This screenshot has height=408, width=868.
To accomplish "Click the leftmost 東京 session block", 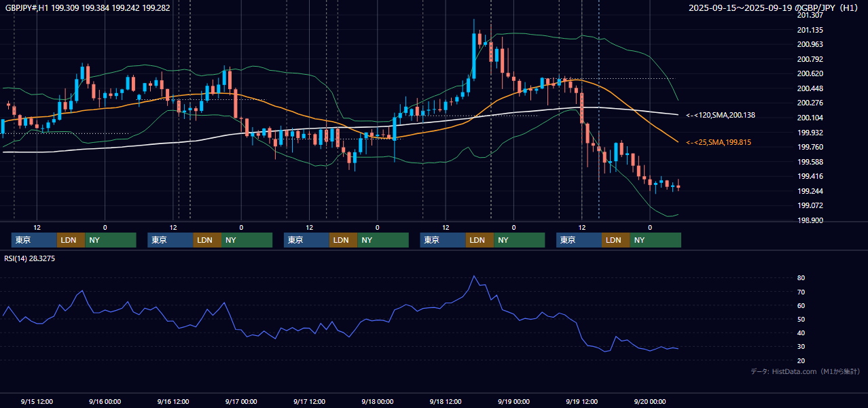I will coord(34,240).
